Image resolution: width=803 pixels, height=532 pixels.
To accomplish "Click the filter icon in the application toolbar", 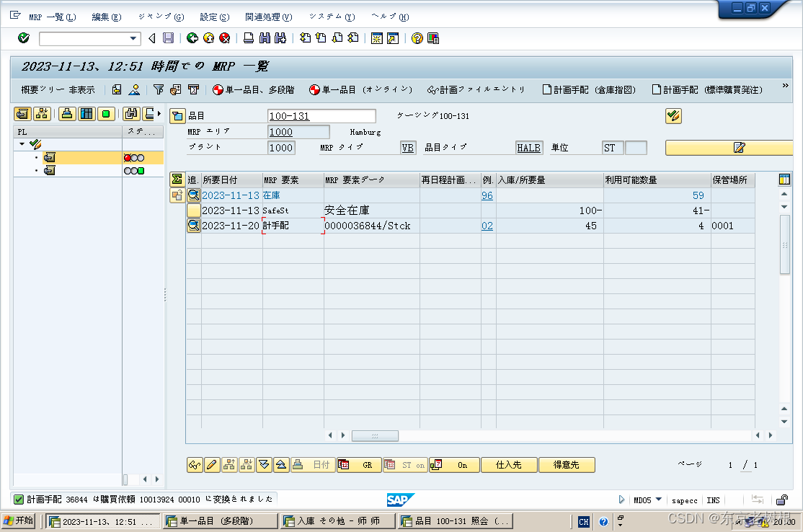I will (x=159, y=90).
